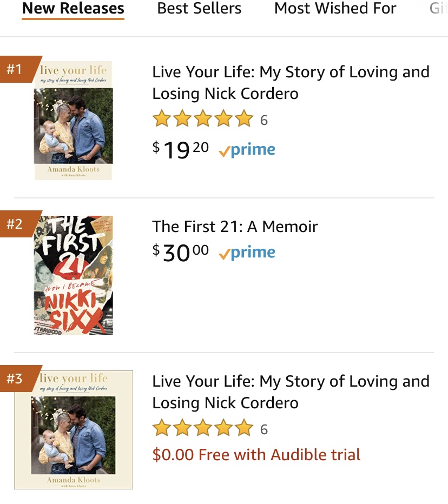Click the Prime badge next to $30.00
This screenshot has width=448, height=504.
click(247, 253)
